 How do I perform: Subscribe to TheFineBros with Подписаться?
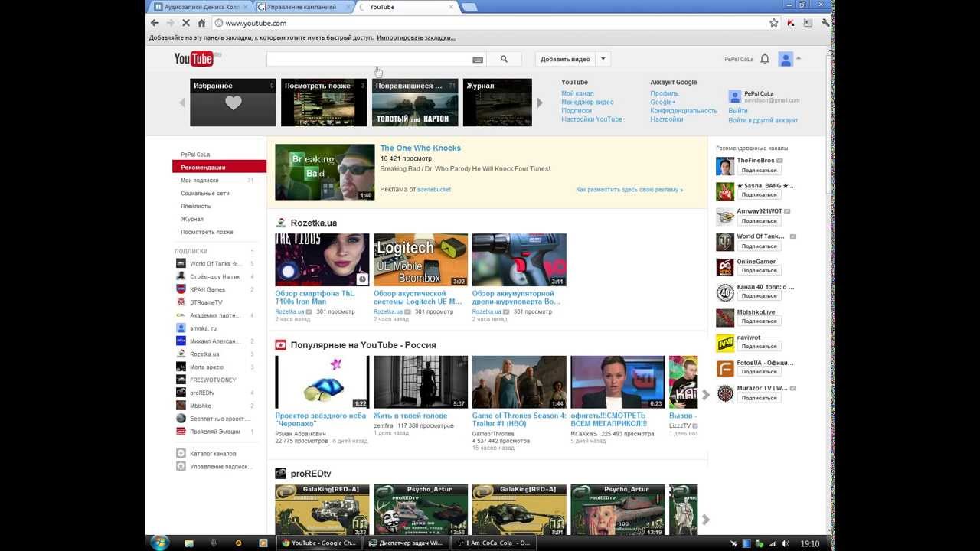coord(759,171)
